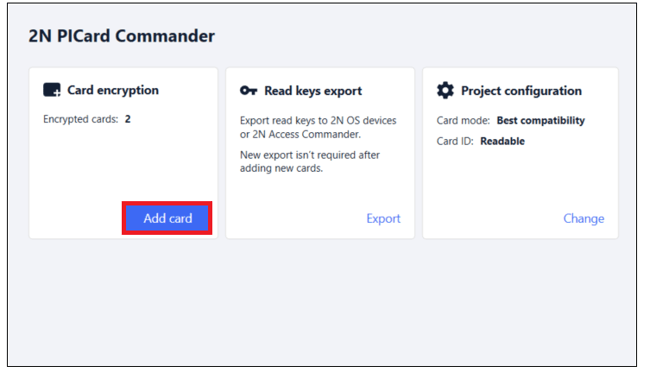Click the 'Card ID:' label
The height and width of the screenshot is (379, 650).
[x=455, y=141]
